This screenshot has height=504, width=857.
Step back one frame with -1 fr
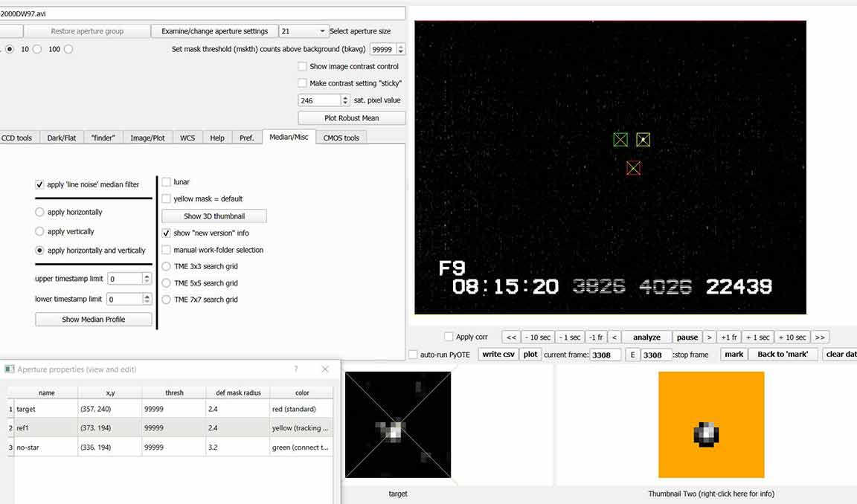595,337
